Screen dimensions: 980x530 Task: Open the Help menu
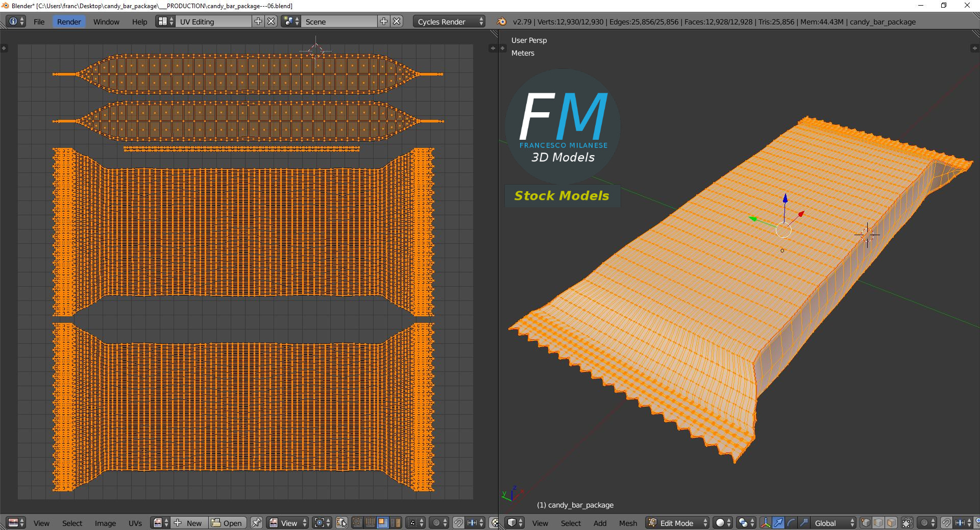(139, 21)
